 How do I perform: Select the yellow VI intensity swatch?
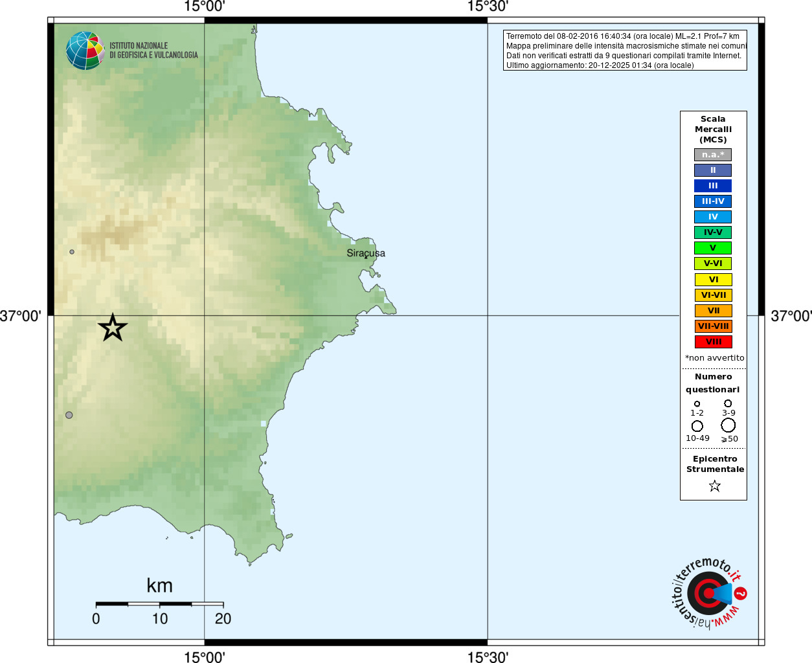pyautogui.click(x=713, y=280)
